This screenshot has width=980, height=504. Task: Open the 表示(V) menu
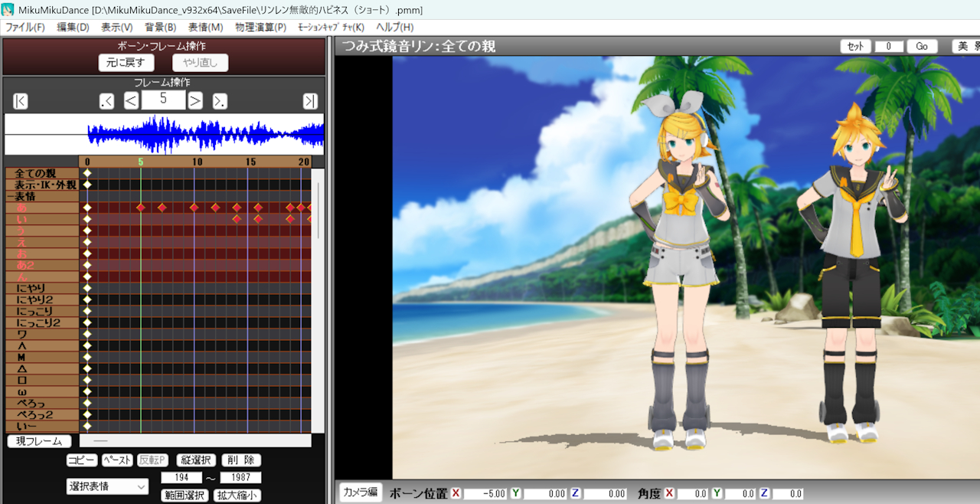coord(116,28)
